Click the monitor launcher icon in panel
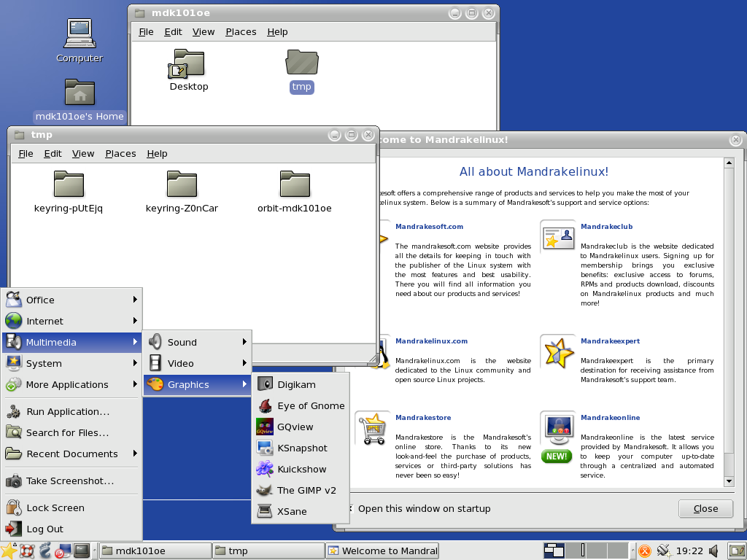Viewport: 747px width, 560px height. point(63,551)
